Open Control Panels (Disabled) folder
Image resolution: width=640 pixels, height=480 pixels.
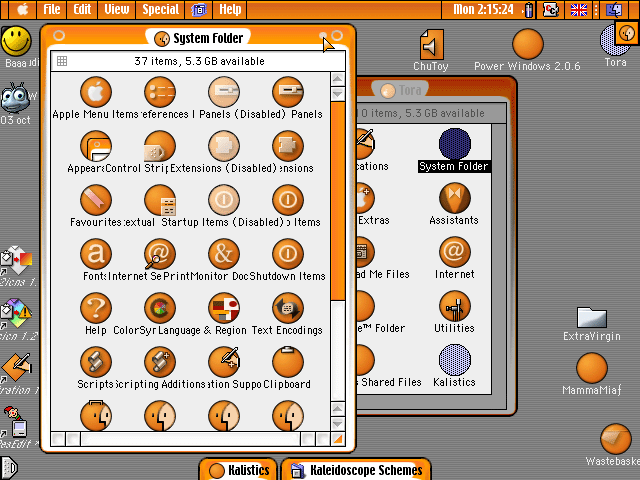(x=224, y=92)
